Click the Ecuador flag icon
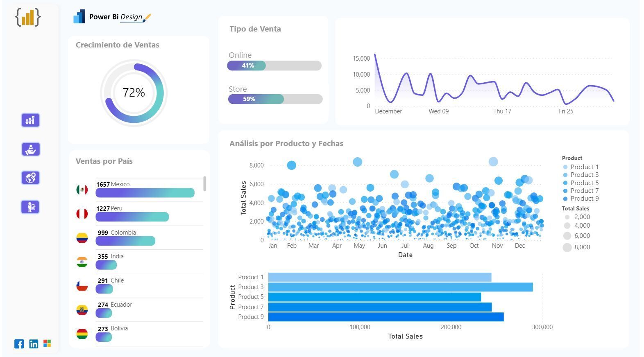The height and width of the screenshot is (357, 644). [x=82, y=310]
